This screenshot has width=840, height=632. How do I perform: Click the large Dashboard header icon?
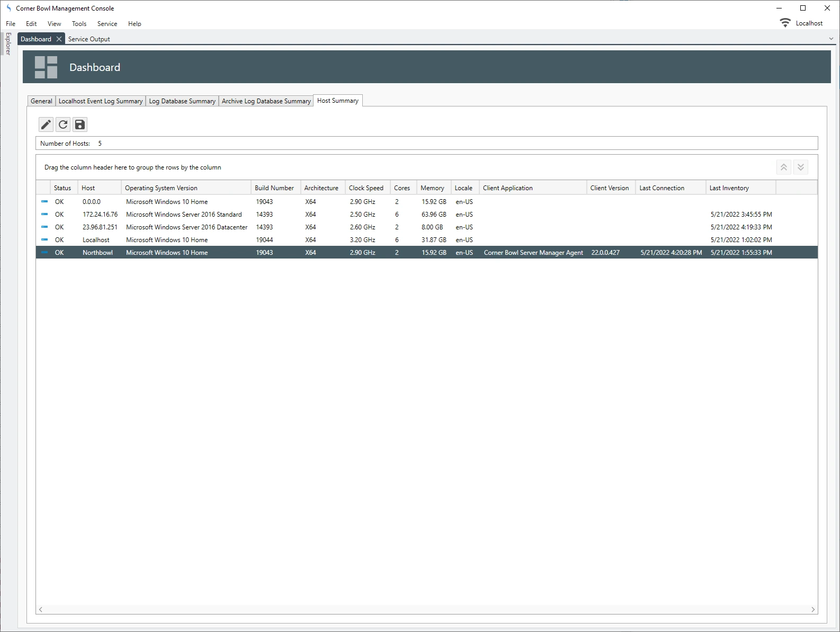46,67
